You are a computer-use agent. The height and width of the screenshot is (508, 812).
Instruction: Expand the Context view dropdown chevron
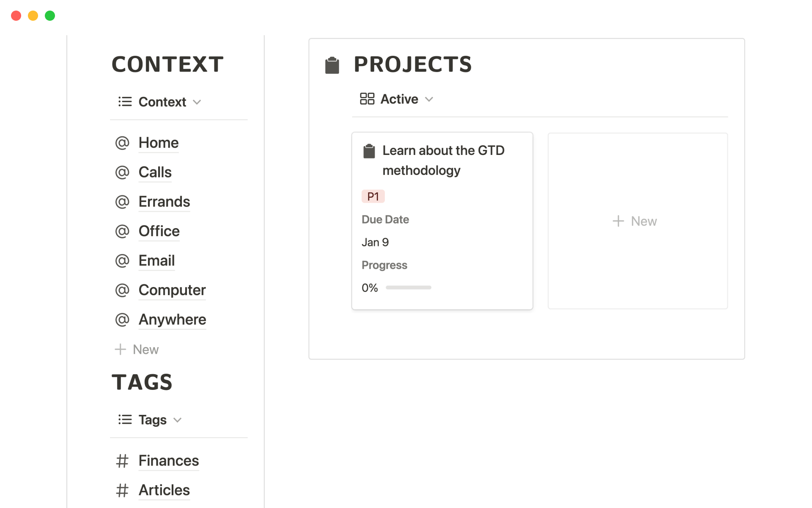(x=197, y=102)
